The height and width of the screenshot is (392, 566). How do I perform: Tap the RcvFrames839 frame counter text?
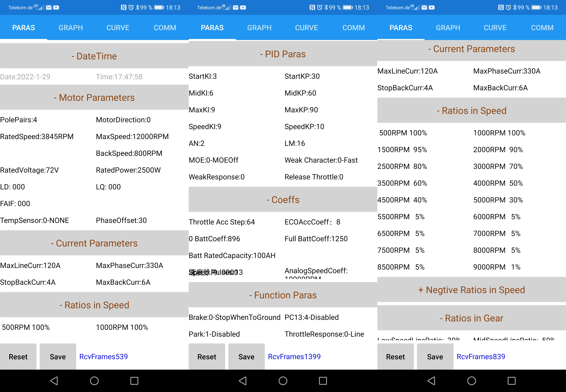(481, 357)
